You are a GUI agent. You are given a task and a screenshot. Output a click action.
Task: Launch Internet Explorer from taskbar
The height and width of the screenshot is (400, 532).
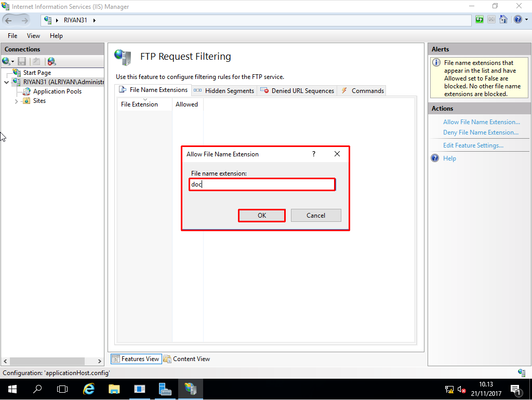click(88, 389)
